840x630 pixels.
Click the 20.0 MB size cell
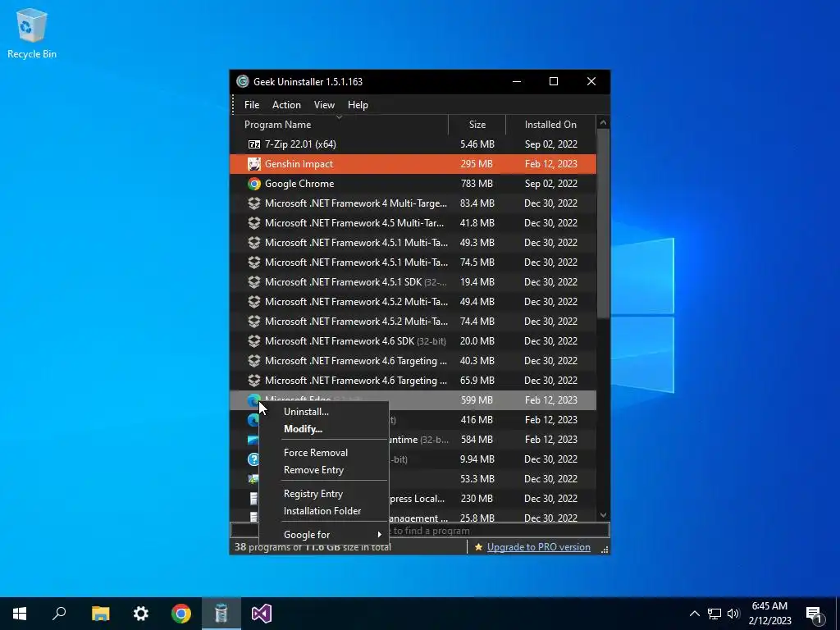click(477, 341)
